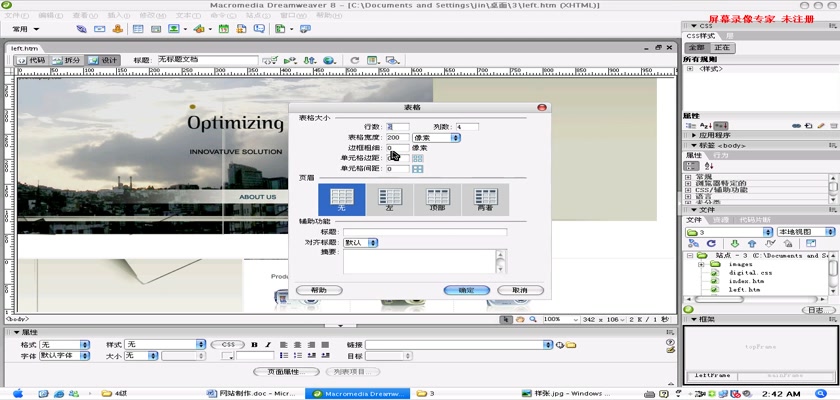Open the 文件 menu
Viewport: 840px width, 400px height.
coord(16,15)
